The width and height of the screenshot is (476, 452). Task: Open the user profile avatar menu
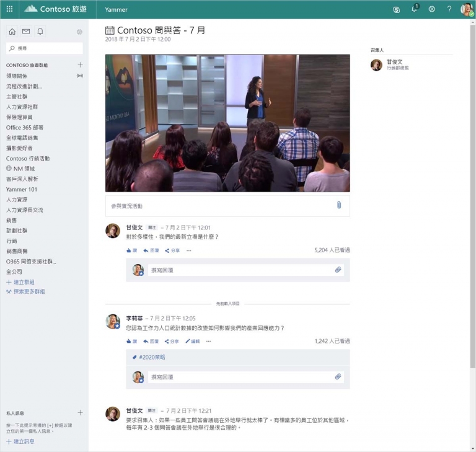coord(467,9)
